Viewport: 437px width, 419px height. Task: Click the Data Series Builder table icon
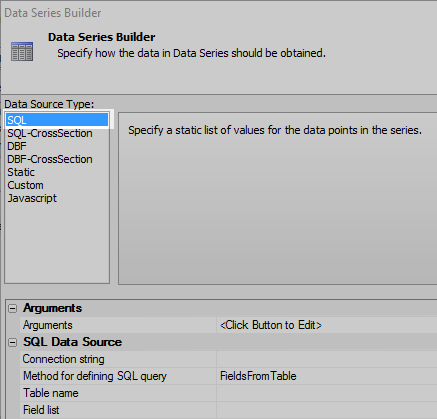22,52
